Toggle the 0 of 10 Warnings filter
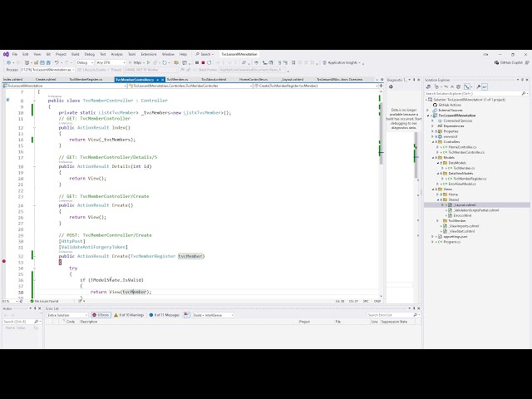The width and height of the screenshot is (532, 399). pyautogui.click(x=129, y=315)
